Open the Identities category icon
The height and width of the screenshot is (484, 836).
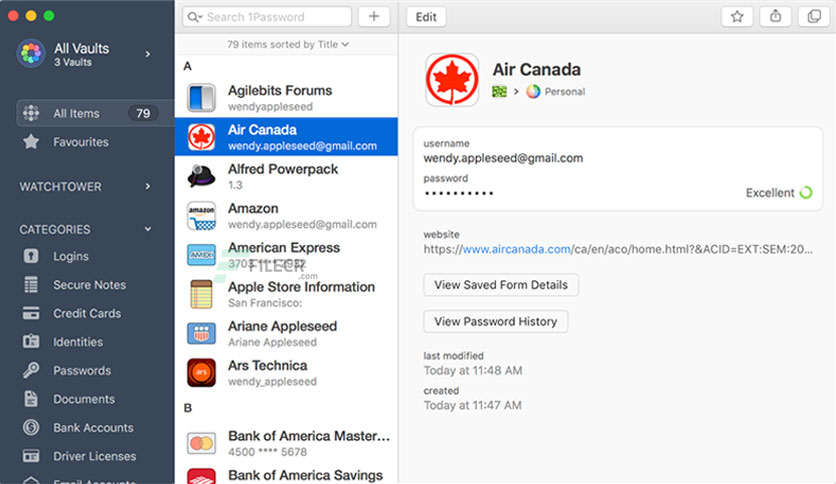click(x=31, y=342)
